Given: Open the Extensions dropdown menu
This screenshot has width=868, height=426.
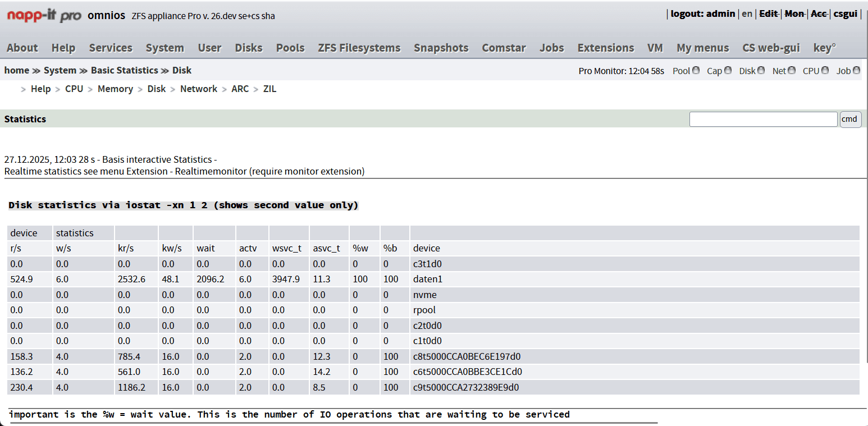Looking at the screenshot, I should (606, 48).
